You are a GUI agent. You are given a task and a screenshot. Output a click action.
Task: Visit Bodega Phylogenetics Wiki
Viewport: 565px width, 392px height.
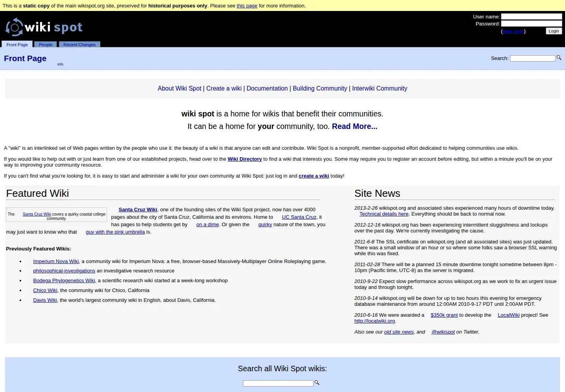click(x=64, y=281)
